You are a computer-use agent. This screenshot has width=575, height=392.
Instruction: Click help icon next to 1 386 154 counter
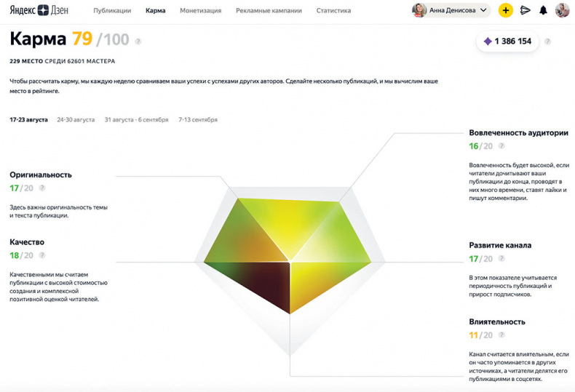click(x=547, y=41)
